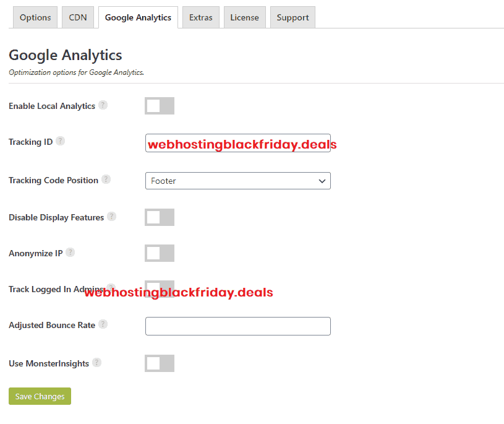Enable the Anonymize IP switch
This screenshot has height=424, width=504.
click(160, 253)
